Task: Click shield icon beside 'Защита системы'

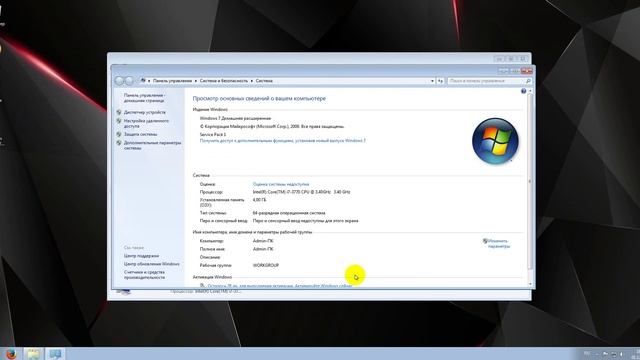Action: tap(119, 134)
